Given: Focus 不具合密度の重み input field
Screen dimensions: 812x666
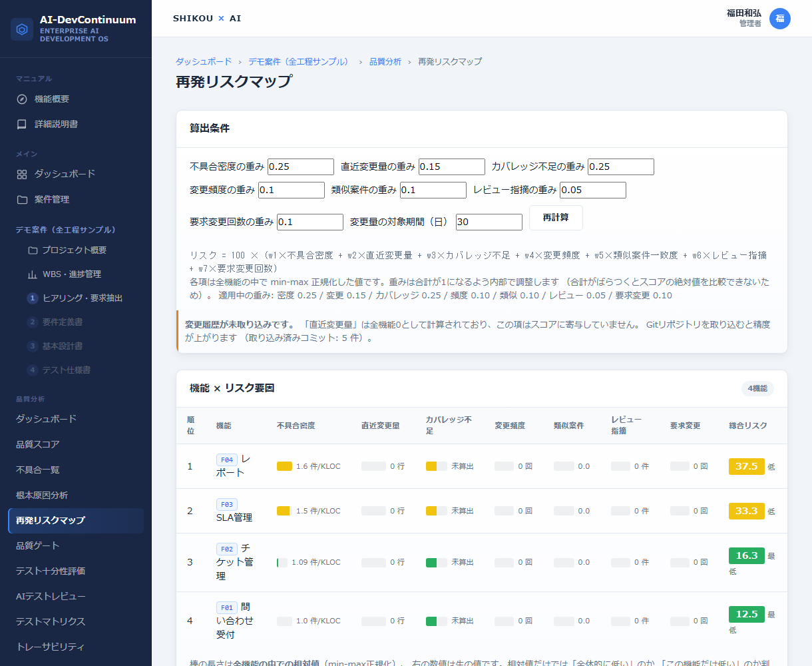Looking at the screenshot, I should (x=301, y=166).
